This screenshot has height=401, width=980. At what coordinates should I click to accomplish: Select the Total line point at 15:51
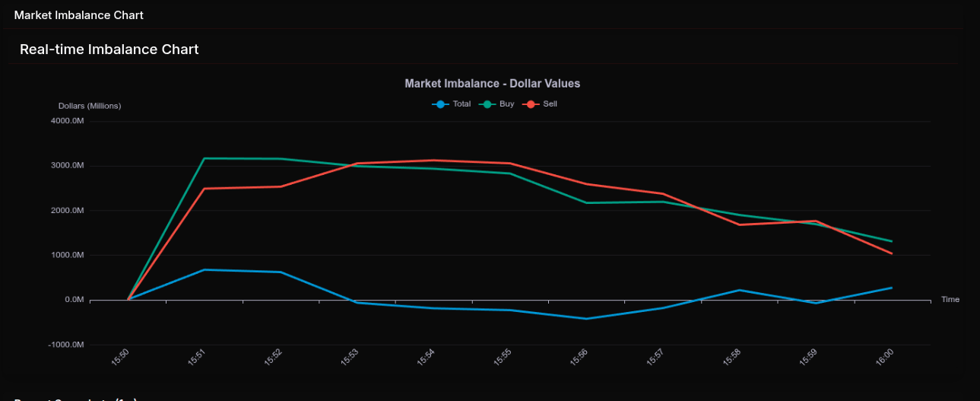pos(204,269)
